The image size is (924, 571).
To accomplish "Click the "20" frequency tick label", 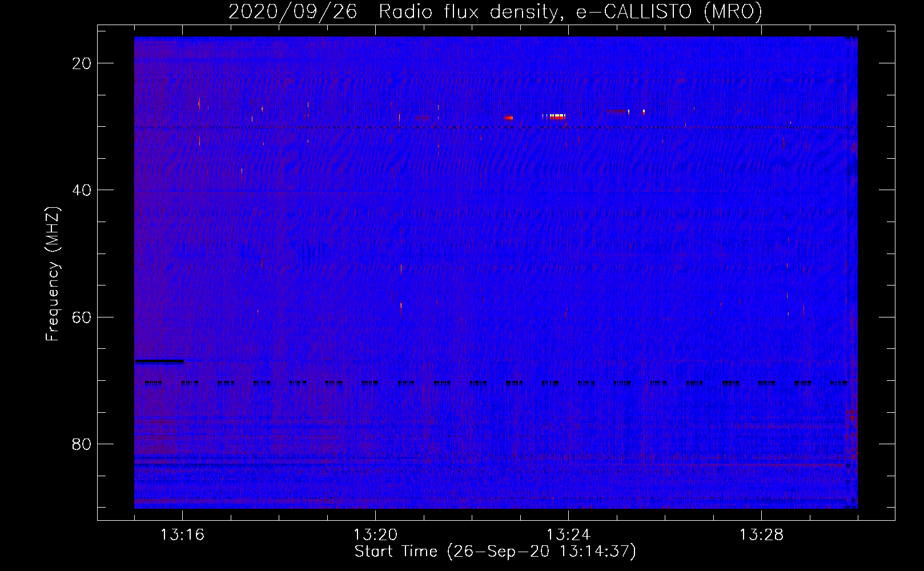I will (x=82, y=63).
